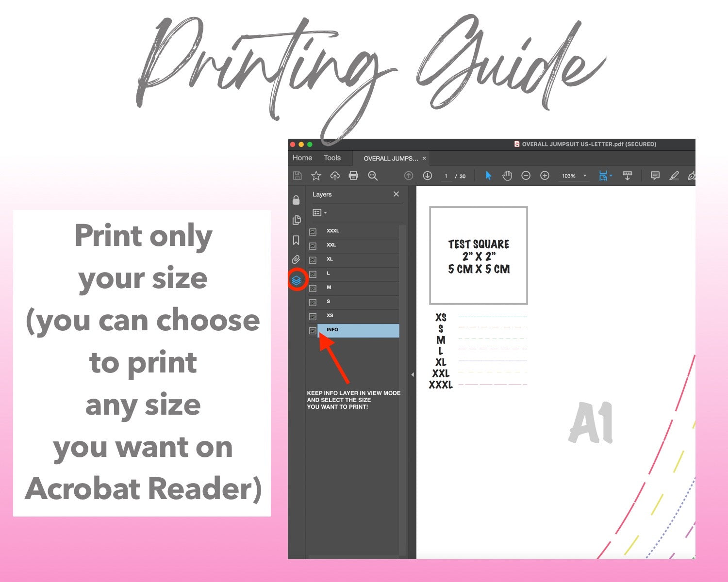Select the Hand pan tool
Image resolution: width=728 pixels, height=582 pixels.
click(507, 176)
